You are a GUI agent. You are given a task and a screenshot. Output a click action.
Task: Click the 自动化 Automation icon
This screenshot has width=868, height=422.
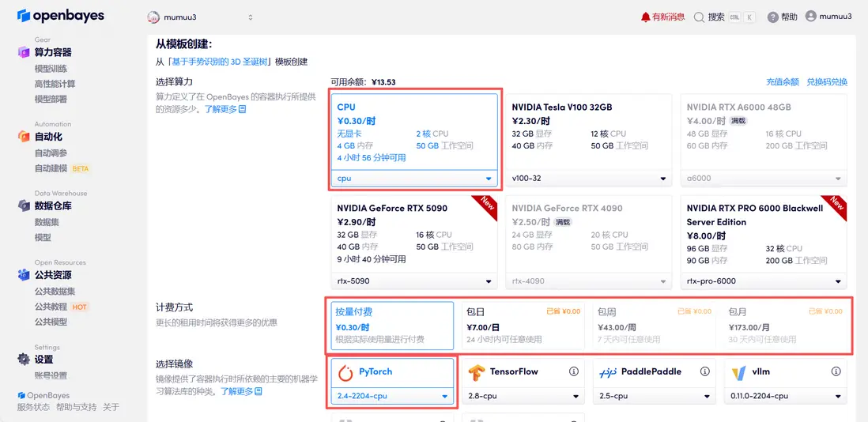(x=23, y=136)
